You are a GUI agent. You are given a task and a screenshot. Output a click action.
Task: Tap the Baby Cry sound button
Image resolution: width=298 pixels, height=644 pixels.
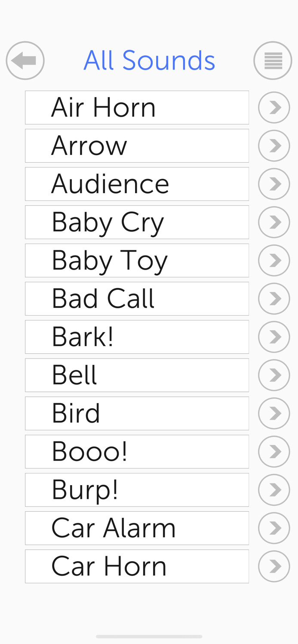point(137,222)
